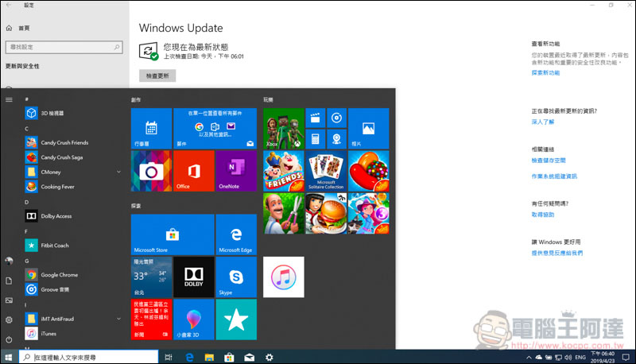Click the Windows Start button
Image resolution: width=636 pixels, height=364 pixels.
9,357
